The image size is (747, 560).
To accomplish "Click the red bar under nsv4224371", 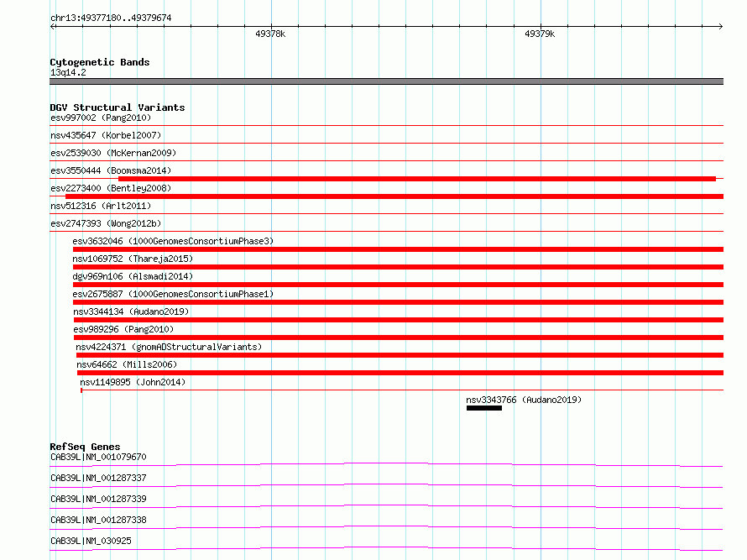I will click(400, 355).
